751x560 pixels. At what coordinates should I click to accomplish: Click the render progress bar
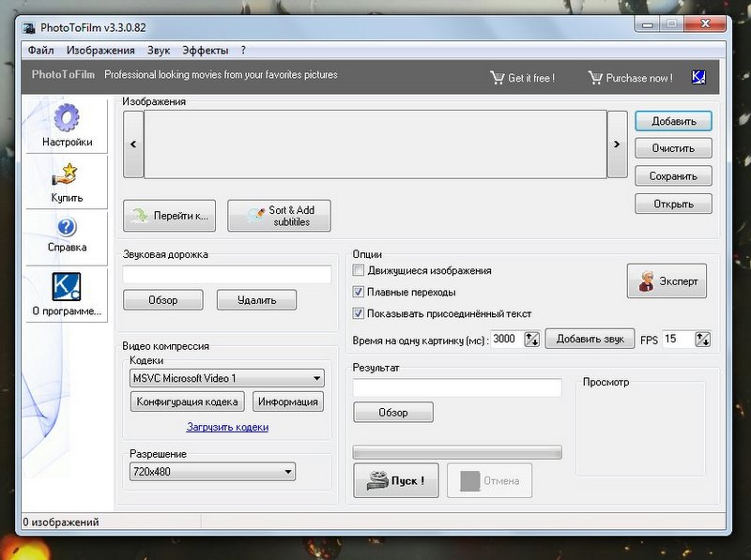point(457,452)
